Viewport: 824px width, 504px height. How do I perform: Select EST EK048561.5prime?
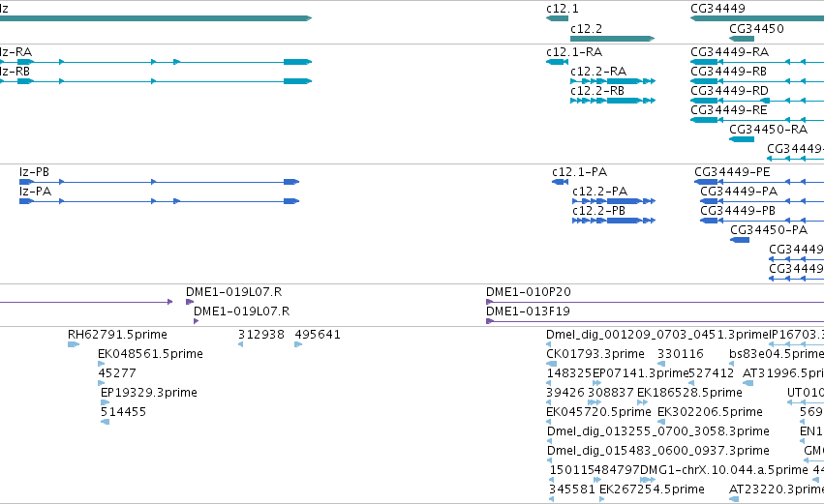(102, 364)
